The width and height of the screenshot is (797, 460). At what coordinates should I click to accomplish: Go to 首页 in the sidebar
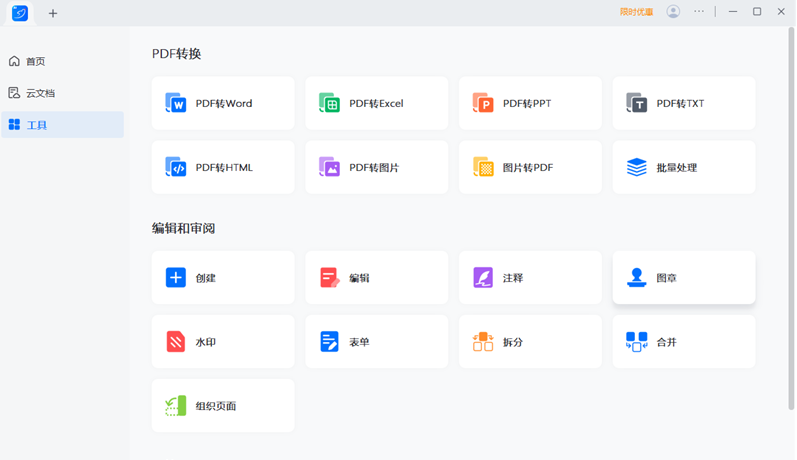click(x=63, y=62)
